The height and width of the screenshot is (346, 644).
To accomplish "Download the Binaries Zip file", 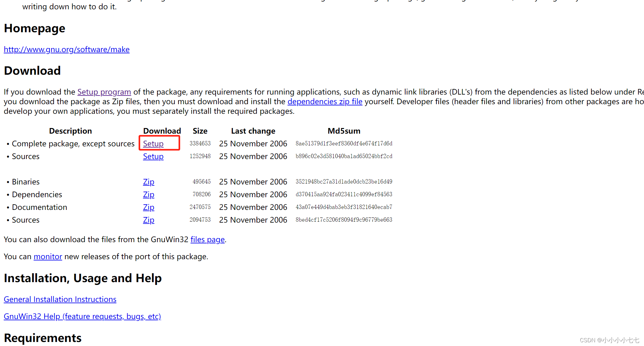I will point(148,182).
